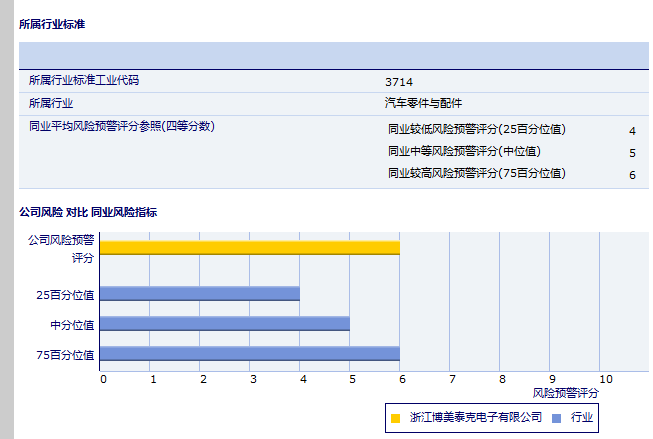Click the blue 75百分位值 bar
The height and width of the screenshot is (439, 653).
tap(250, 353)
